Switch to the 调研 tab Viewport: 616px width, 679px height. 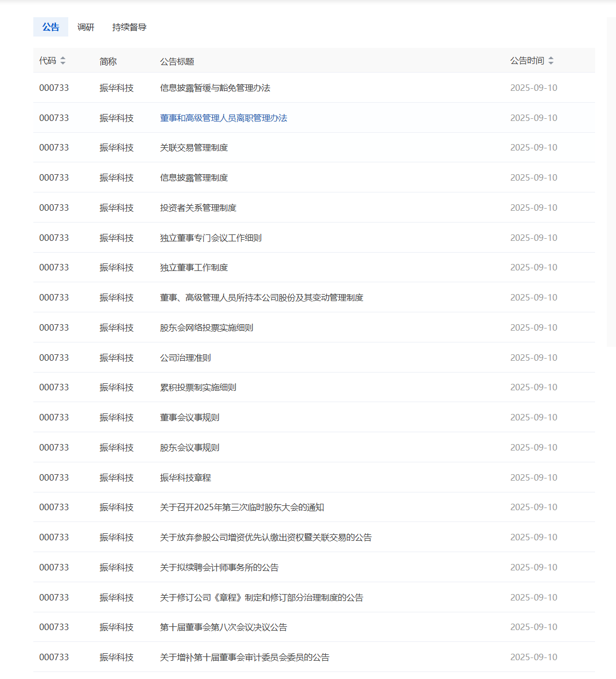pyautogui.click(x=85, y=27)
